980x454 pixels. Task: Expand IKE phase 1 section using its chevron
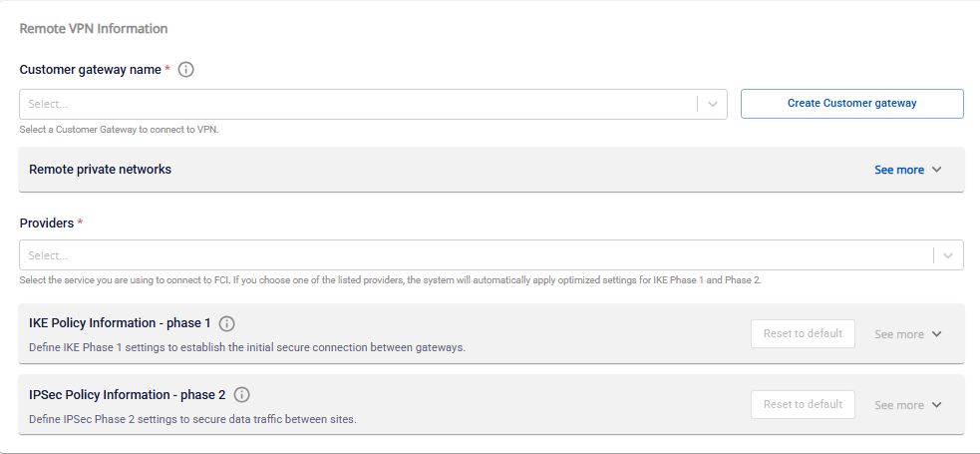click(x=937, y=334)
